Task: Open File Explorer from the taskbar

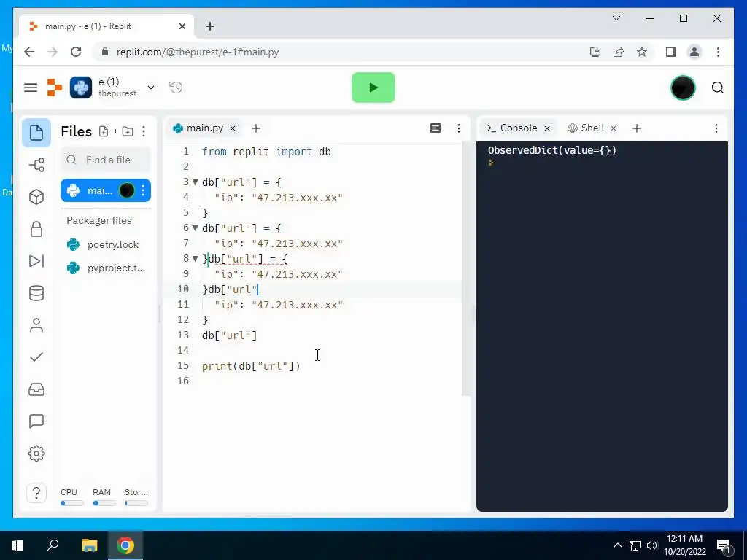Action: pyautogui.click(x=89, y=545)
